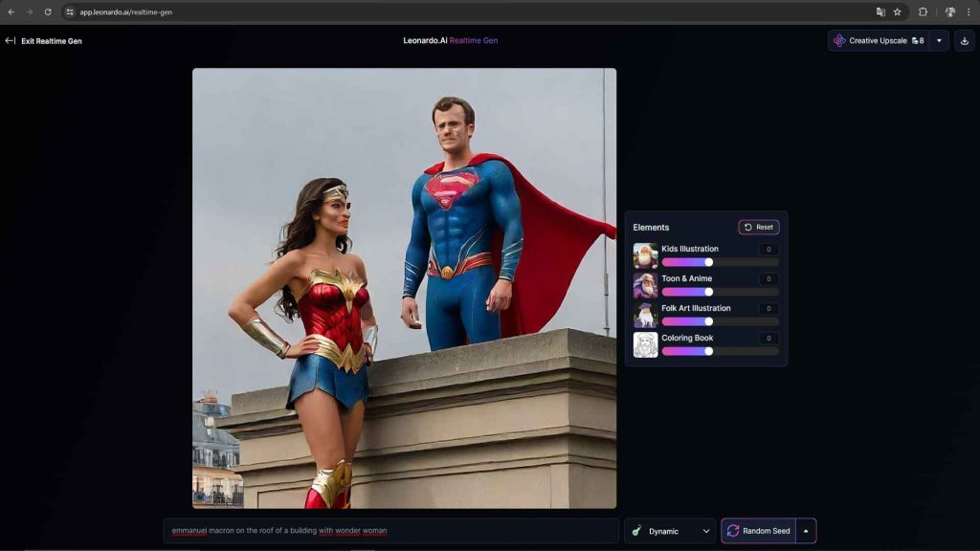
Task: Click the browser forward arrow
Action: (30, 11)
